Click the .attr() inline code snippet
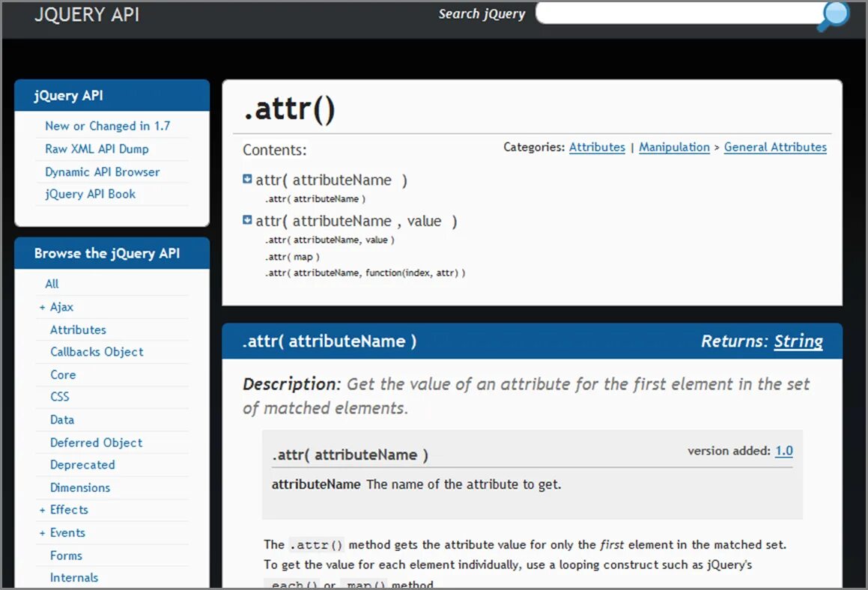 pyautogui.click(x=317, y=544)
